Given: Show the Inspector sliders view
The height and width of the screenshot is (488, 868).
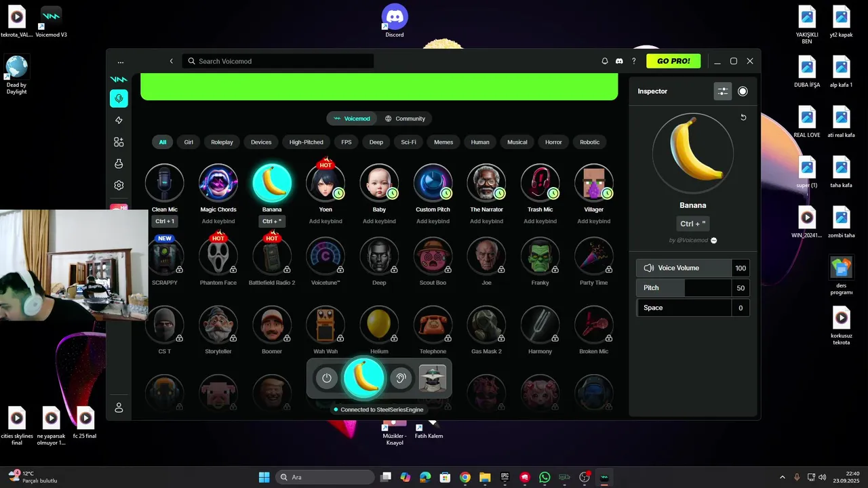Looking at the screenshot, I should click(x=723, y=91).
